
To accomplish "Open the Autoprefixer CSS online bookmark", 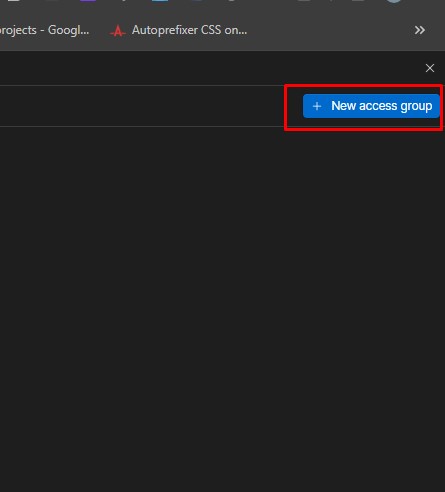I will (x=179, y=30).
